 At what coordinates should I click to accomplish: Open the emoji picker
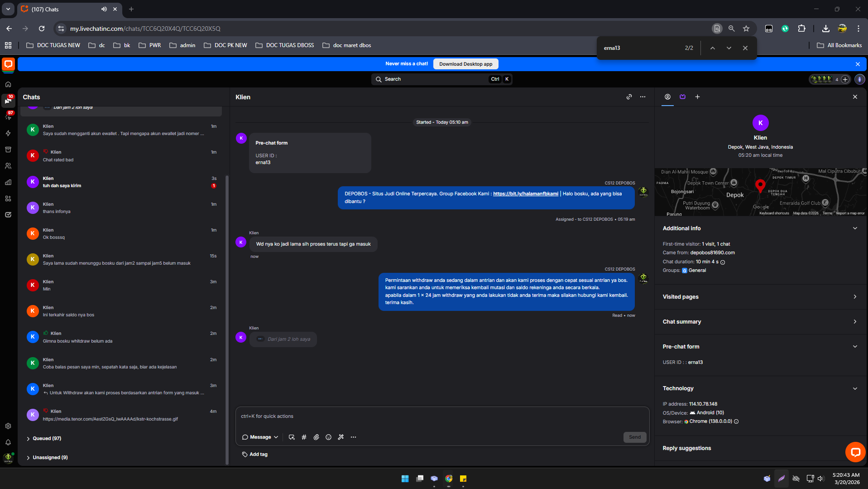pyautogui.click(x=328, y=437)
